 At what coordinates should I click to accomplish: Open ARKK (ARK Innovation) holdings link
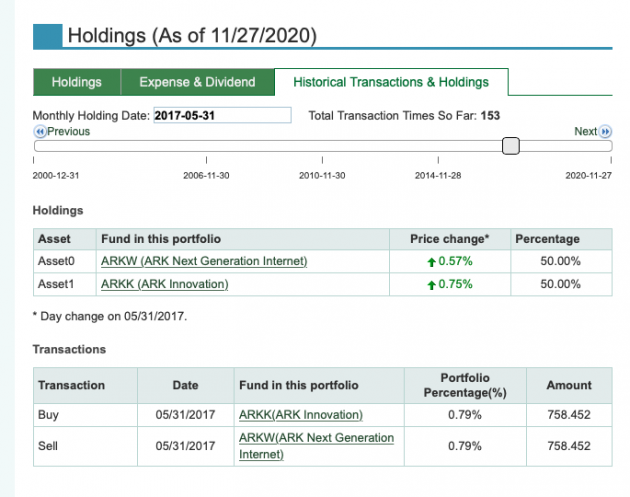(x=165, y=284)
